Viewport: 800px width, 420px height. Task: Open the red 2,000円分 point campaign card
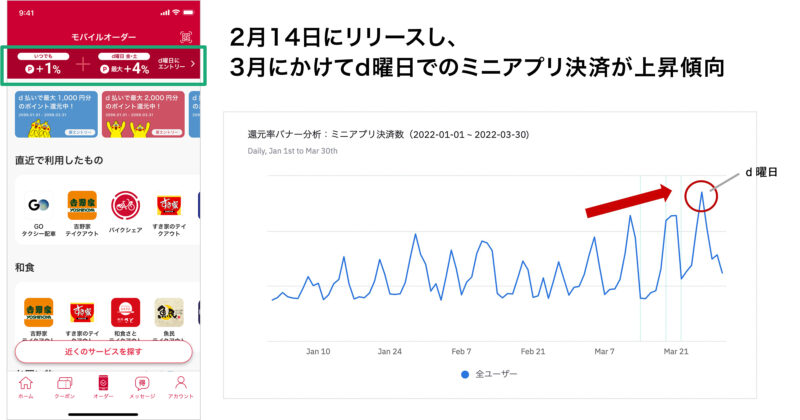tap(143, 114)
